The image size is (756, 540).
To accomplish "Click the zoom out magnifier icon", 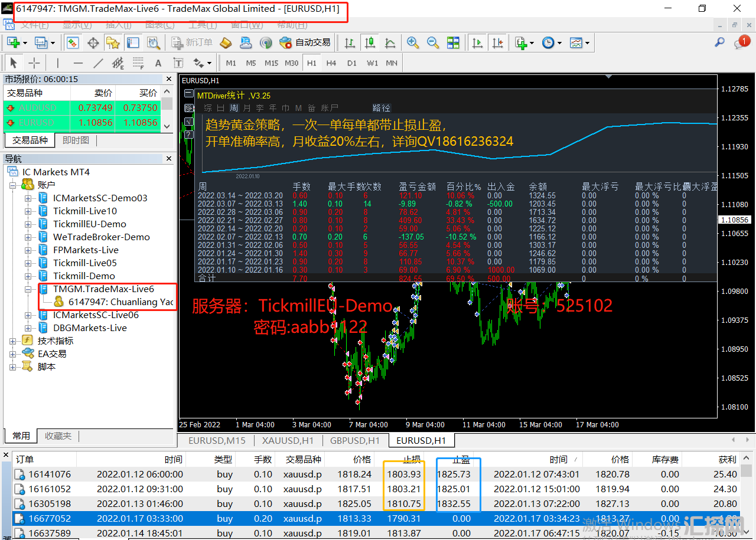I will pos(433,42).
